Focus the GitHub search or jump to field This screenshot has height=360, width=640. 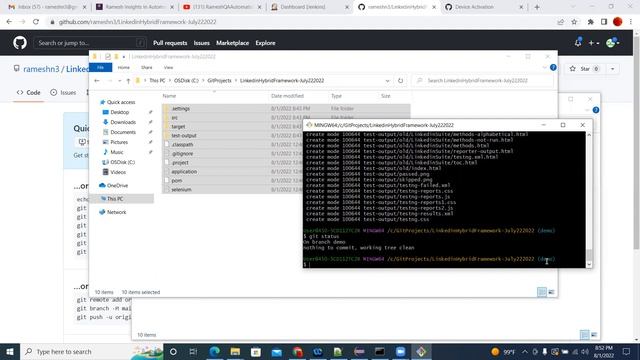pos(90,42)
